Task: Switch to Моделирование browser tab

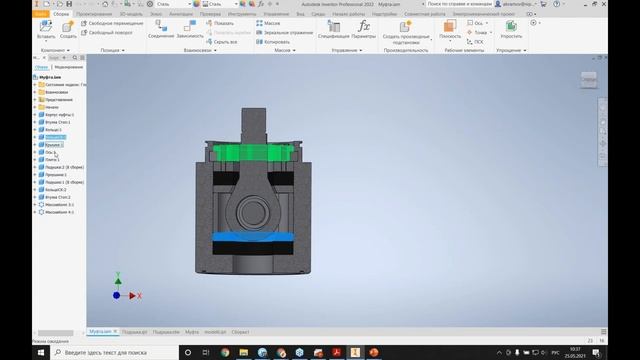Action: pyautogui.click(x=69, y=67)
